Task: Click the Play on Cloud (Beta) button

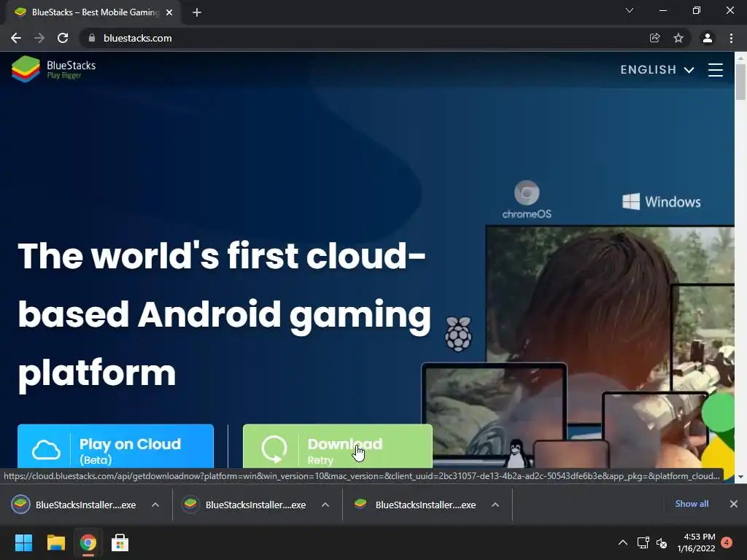Action: (115, 446)
